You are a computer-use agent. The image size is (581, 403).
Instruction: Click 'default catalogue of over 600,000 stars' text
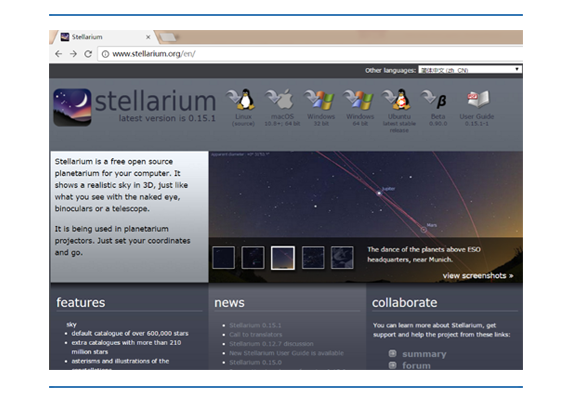coord(130,333)
